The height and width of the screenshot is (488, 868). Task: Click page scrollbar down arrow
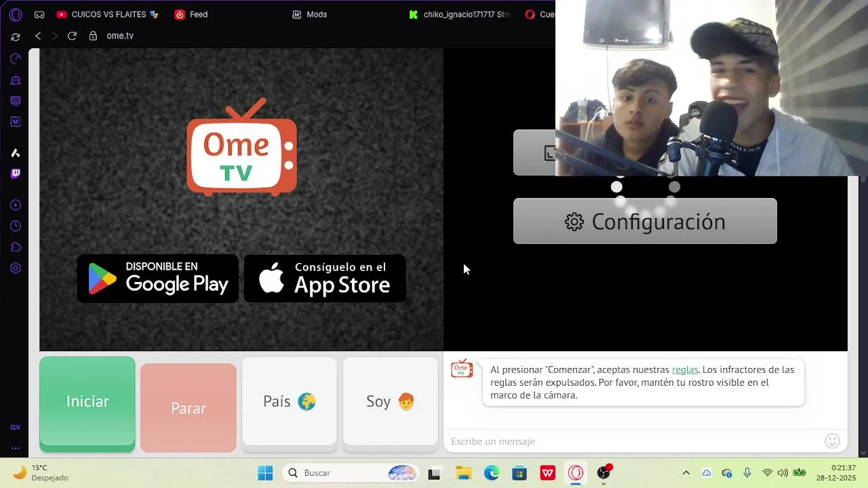863,453
